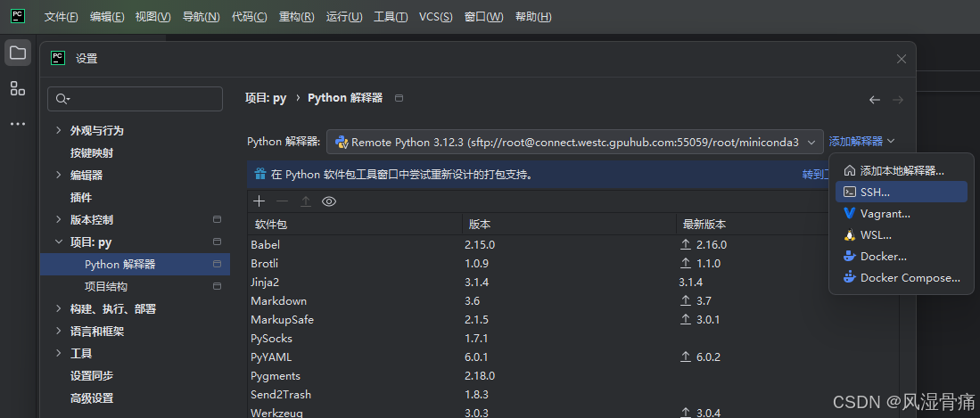Click project-level icon on 项目结构 row
The image size is (980, 418).
tap(217, 286)
